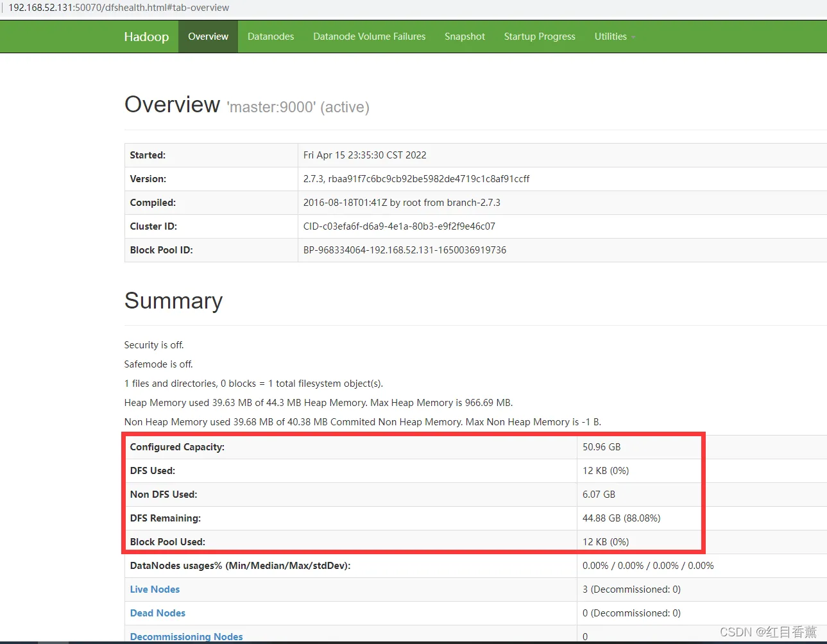
Task: Select the Started time value
Action: 364,155
